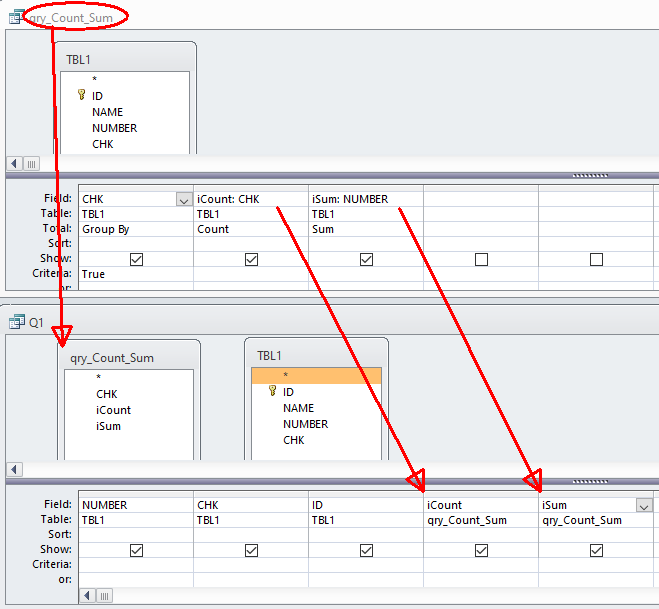Select CHK field in Q1's TBL1 list
This screenshot has height=609, width=659.
(316, 440)
